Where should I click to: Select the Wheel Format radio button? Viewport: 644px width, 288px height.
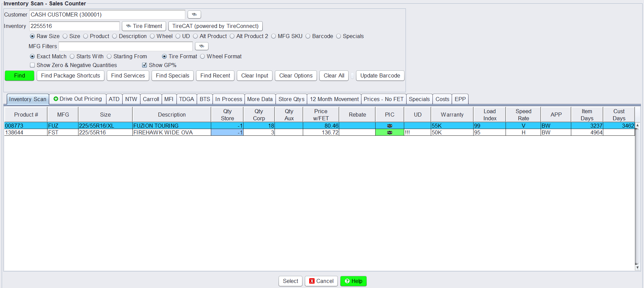(x=202, y=57)
